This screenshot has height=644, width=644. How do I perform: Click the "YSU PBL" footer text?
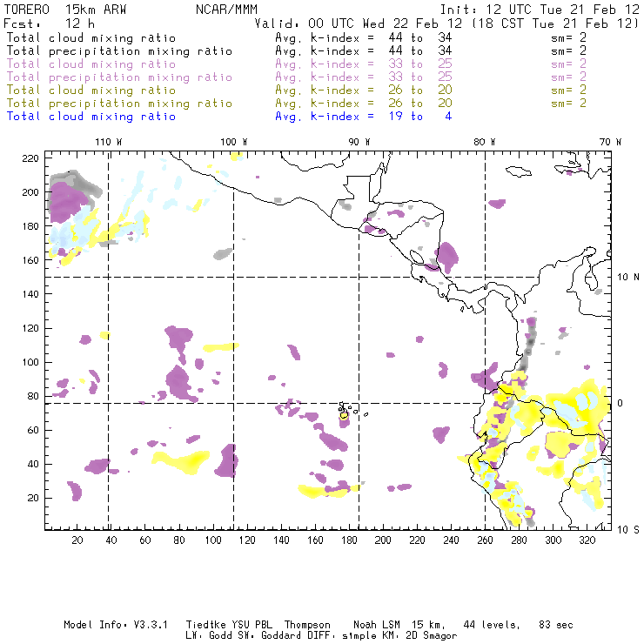252,625
